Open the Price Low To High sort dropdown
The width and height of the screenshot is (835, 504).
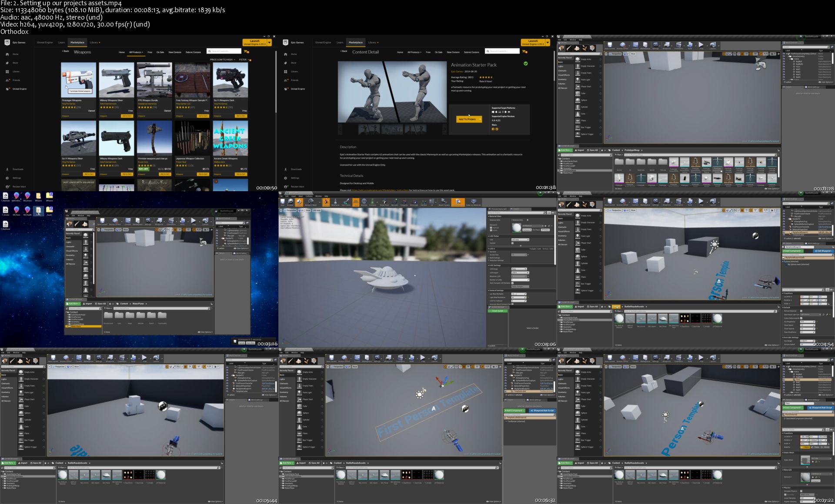coord(222,60)
